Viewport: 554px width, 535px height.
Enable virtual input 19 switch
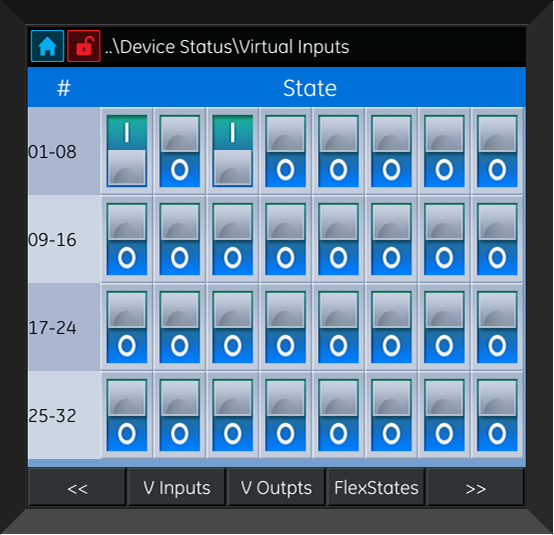(232, 327)
